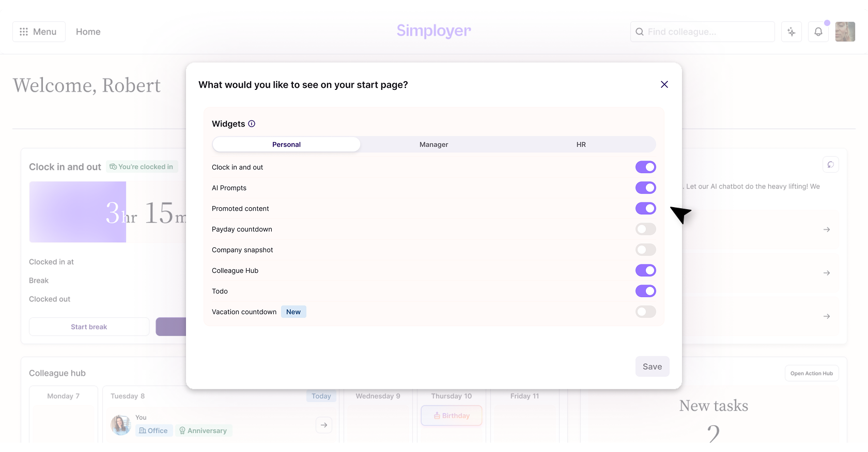This screenshot has height=452, width=868.
Task: Click the Office location tag
Action: tap(153, 430)
